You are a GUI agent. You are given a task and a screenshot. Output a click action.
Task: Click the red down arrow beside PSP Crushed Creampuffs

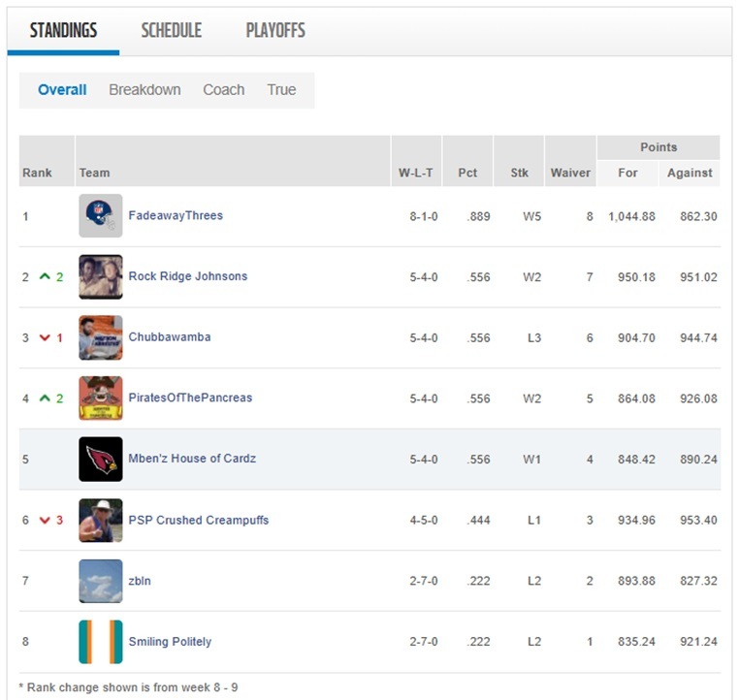point(45,520)
